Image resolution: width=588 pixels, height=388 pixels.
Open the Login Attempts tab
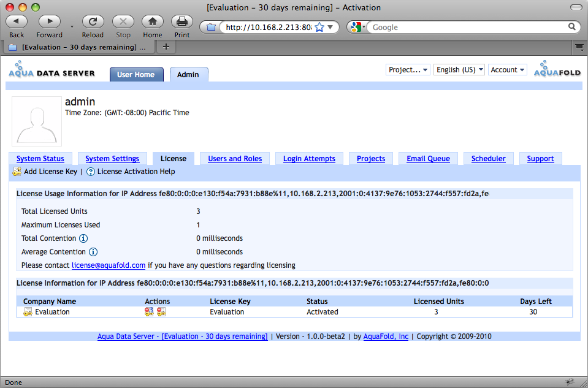point(309,159)
